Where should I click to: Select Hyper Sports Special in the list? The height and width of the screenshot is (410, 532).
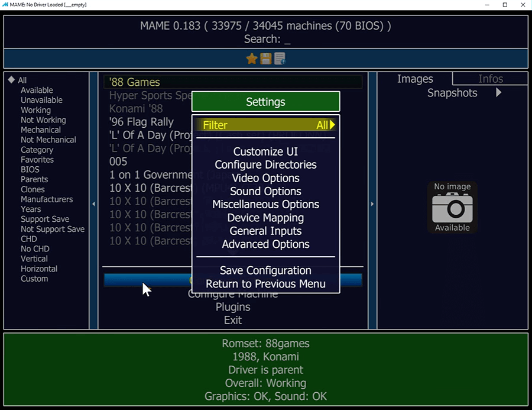click(x=150, y=95)
